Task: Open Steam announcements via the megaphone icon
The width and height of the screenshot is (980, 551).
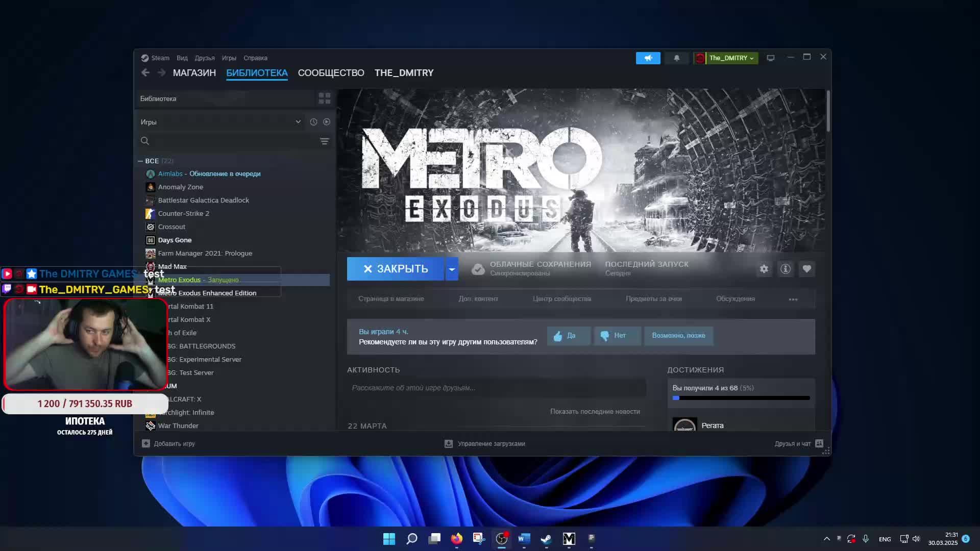Action: pos(647,58)
